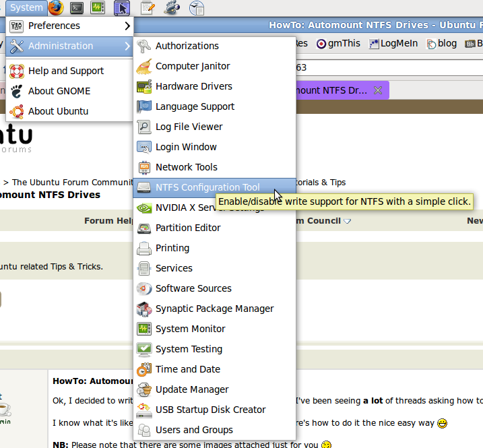
Task: Click the LogMeIn bookmark
Action: tap(393, 43)
